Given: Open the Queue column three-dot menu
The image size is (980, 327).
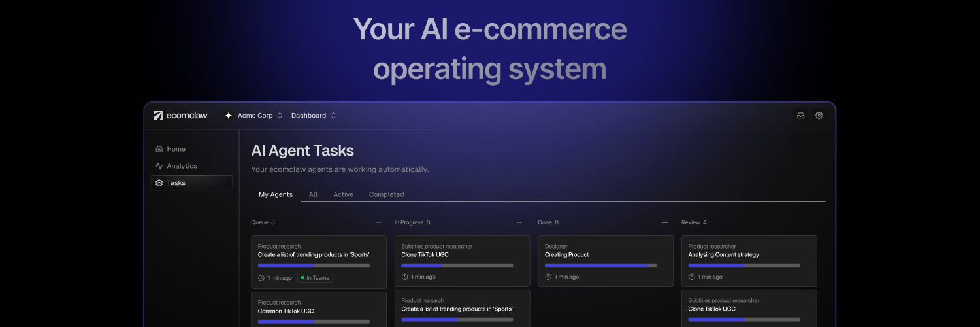Looking at the screenshot, I should coord(378,222).
